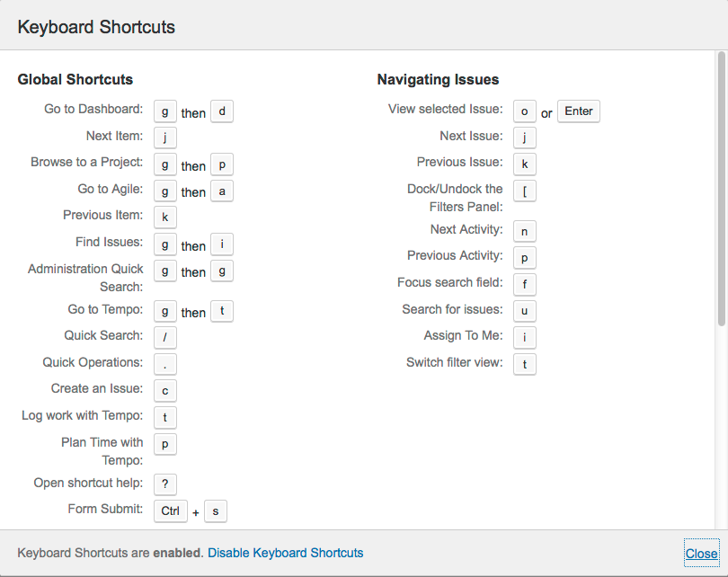Click the 't' key for Switch filter view
The width and height of the screenshot is (728, 577).
point(525,364)
